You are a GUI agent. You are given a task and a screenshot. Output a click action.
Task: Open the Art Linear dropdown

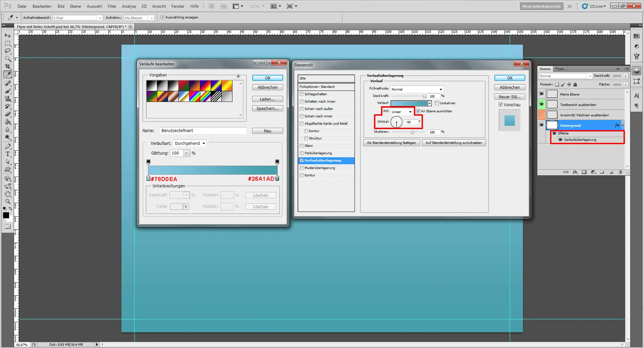coord(402,112)
